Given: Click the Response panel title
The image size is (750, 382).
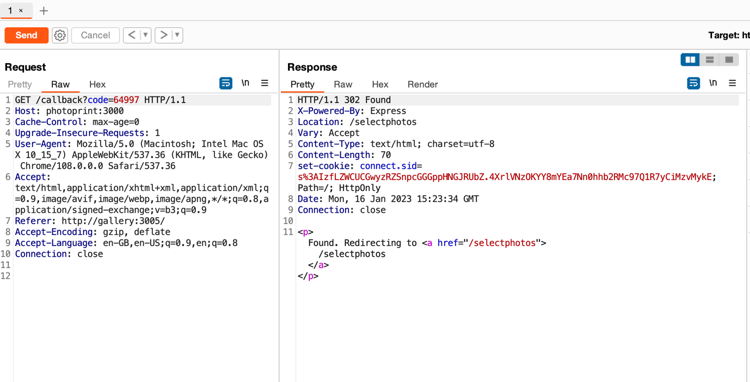Looking at the screenshot, I should [312, 67].
